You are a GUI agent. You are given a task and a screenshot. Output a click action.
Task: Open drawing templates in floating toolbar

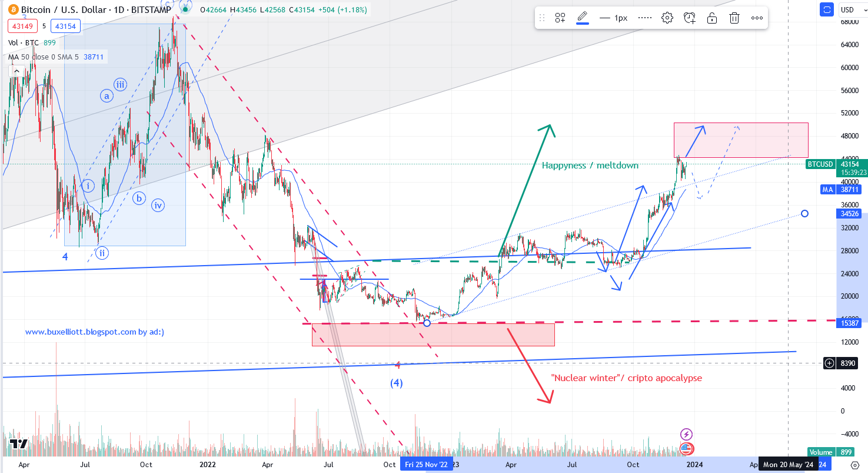pyautogui.click(x=560, y=18)
